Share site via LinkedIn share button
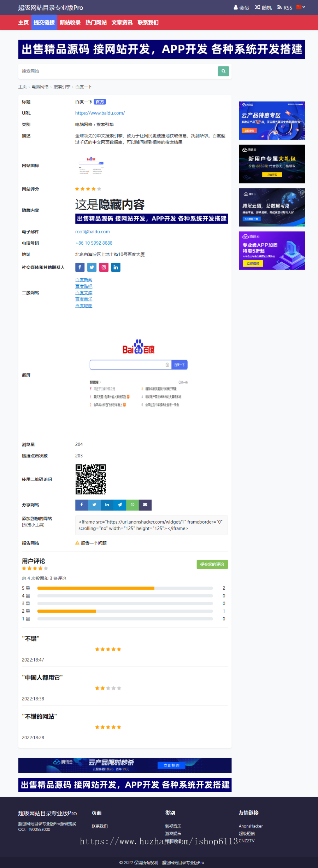 pyautogui.click(x=107, y=505)
